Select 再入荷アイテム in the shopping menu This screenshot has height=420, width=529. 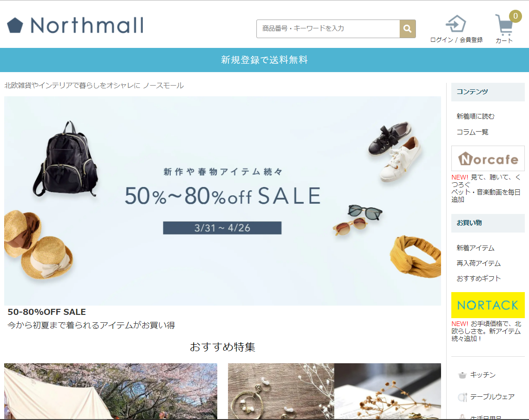tap(478, 263)
